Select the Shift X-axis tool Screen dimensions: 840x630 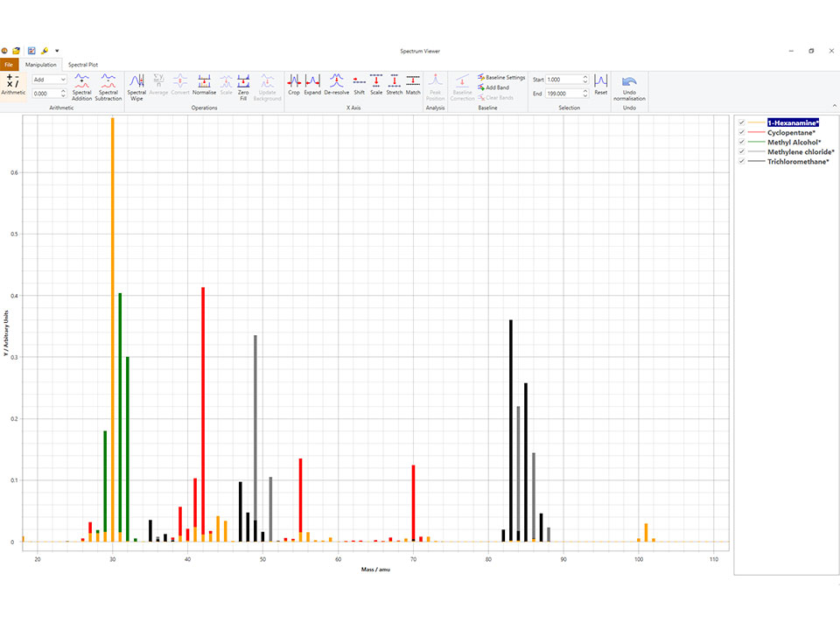click(x=359, y=85)
